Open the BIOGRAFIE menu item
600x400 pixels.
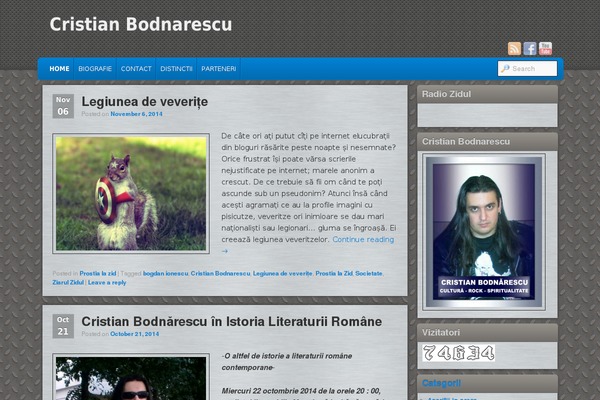pyautogui.click(x=95, y=69)
